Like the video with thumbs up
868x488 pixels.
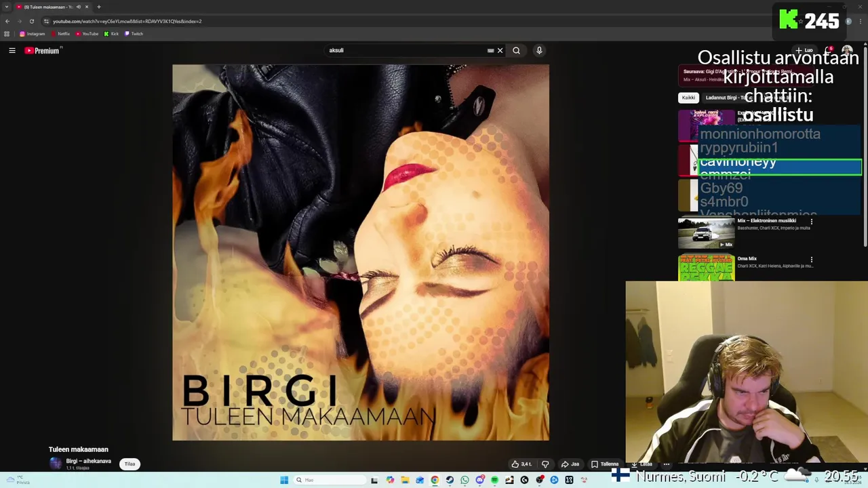pyautogui.click(x=521, y=464)
